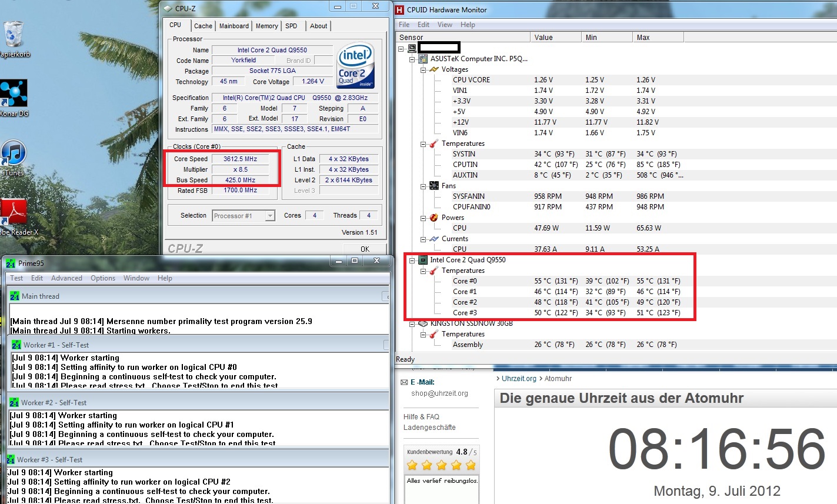
Task: Switch to the Cache tab in CPU-Z
Action: (x=204, y=26)
